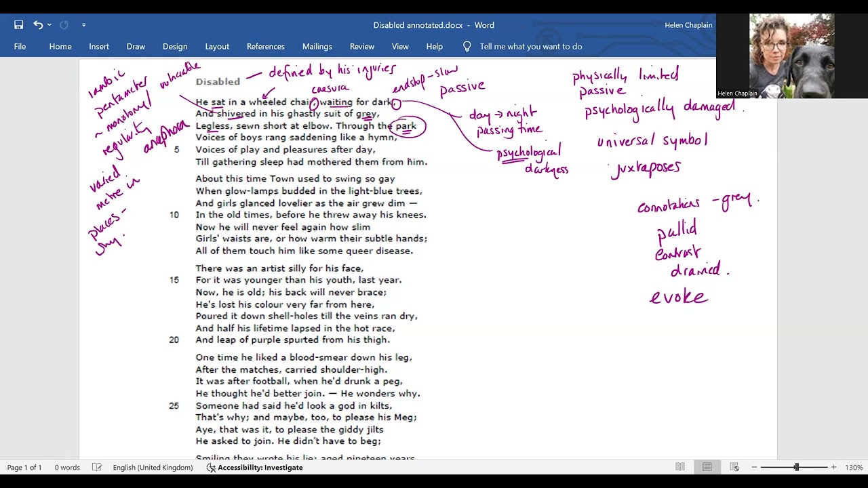
Task: Click line number 10 in the margin
Action: coord(174,215)
